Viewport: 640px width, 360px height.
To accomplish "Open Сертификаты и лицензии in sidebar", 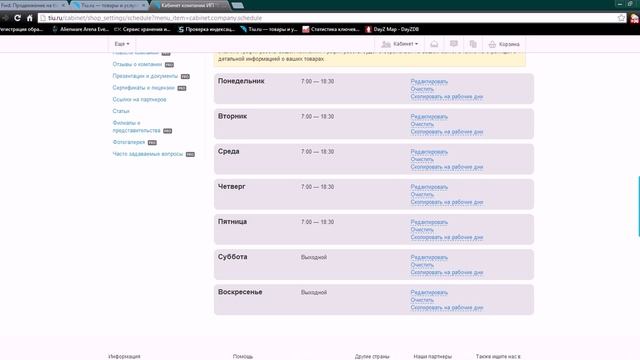I will tap(144, 88).
